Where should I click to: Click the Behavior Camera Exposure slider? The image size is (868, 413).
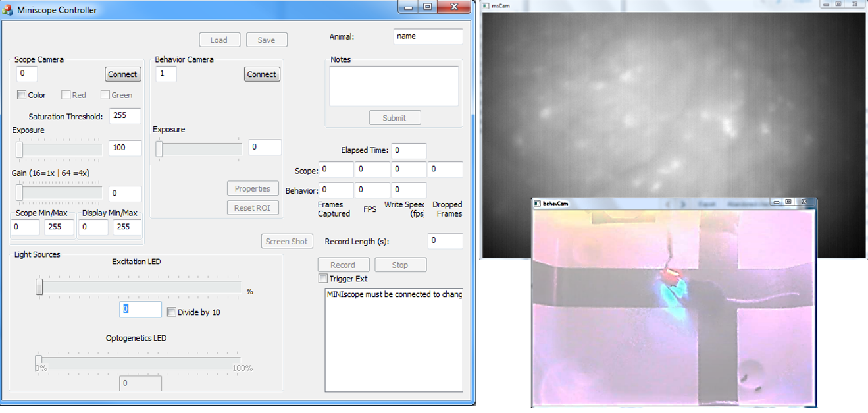[x=197, y=150]
